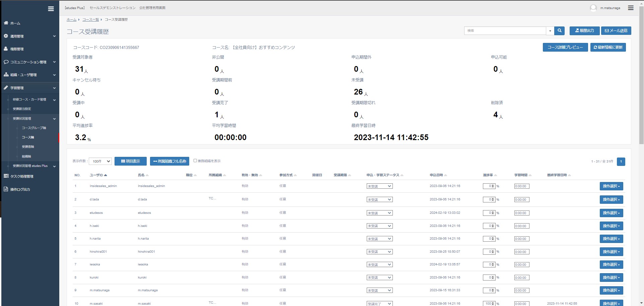Click study time field for m.matsunaga row

(522, 290)
